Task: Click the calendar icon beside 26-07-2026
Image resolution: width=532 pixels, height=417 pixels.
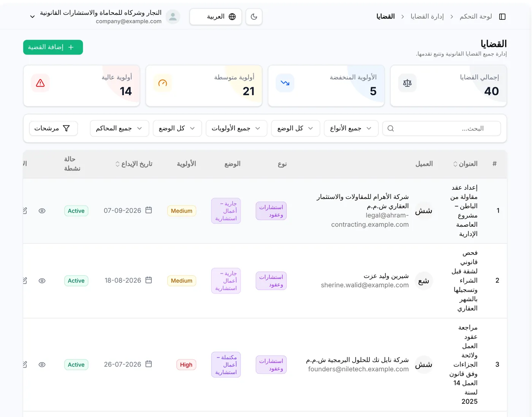Action: (x=149, y=364)
